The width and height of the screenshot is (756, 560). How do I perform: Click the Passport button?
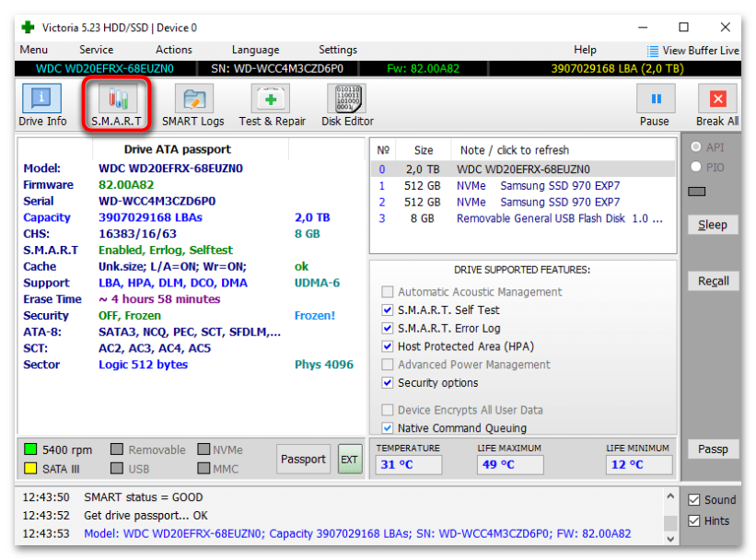(303, 459)
